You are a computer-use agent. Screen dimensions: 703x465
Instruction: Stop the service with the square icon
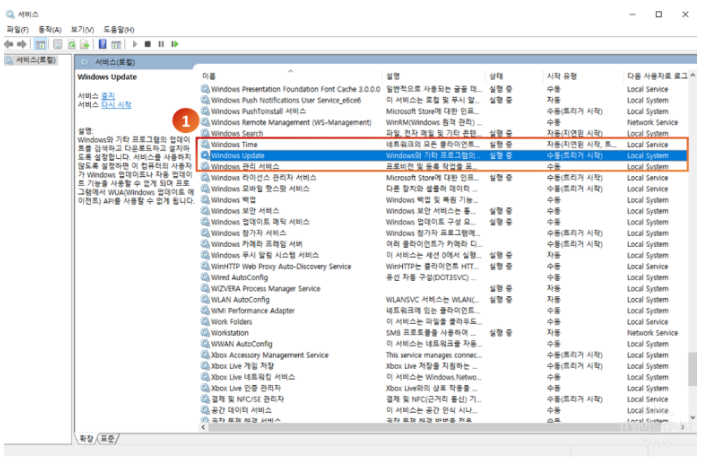[x=148, y=44]
